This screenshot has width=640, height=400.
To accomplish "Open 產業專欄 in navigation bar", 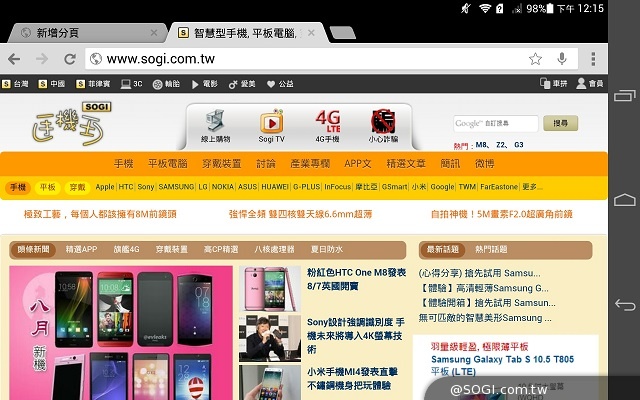I will click(x=310, y=164).
